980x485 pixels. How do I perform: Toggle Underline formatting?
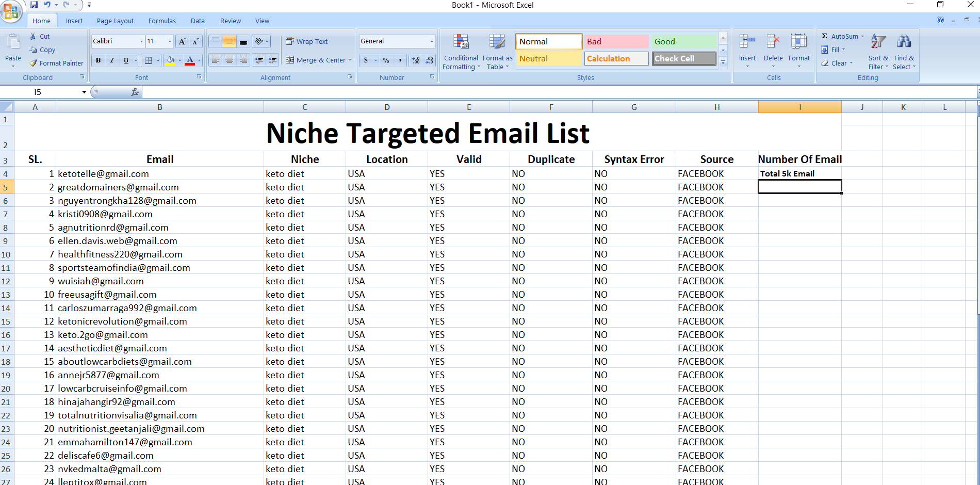point(125,60)
